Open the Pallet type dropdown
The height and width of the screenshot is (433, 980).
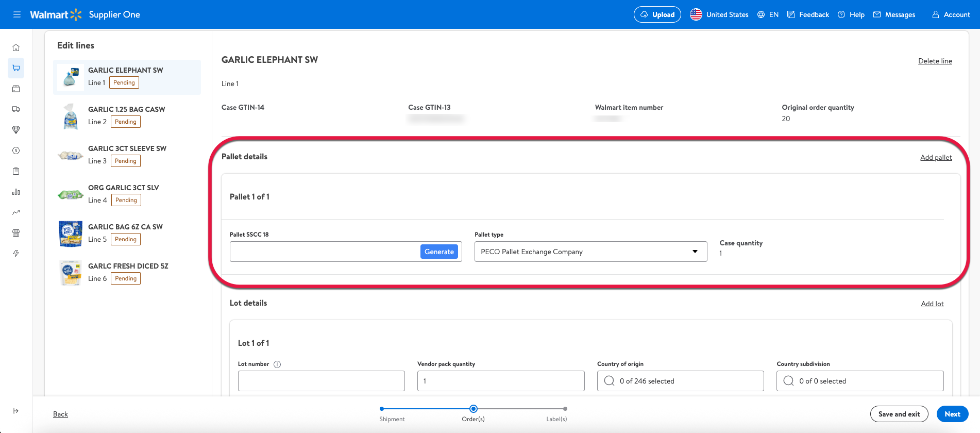590,252
